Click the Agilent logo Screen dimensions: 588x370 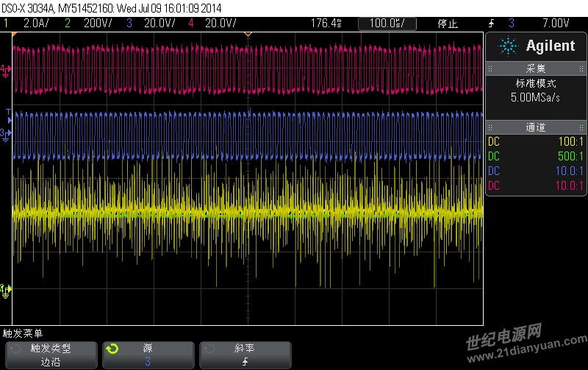(537, 46)
